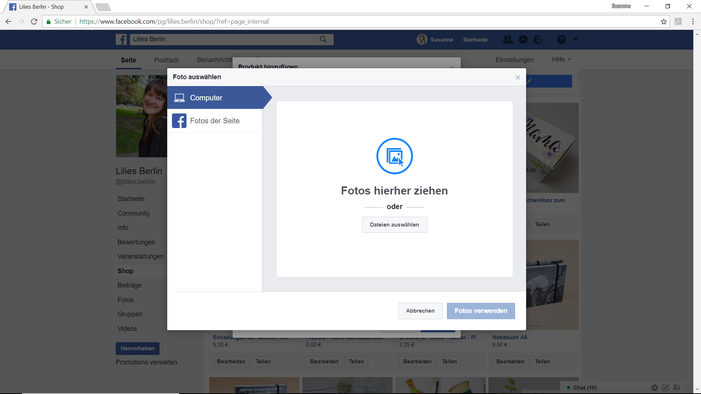Click the new message compose icon in chat bar
This screenshot has height=394, width=701.
pyautogui.click(x=666, y=387)
